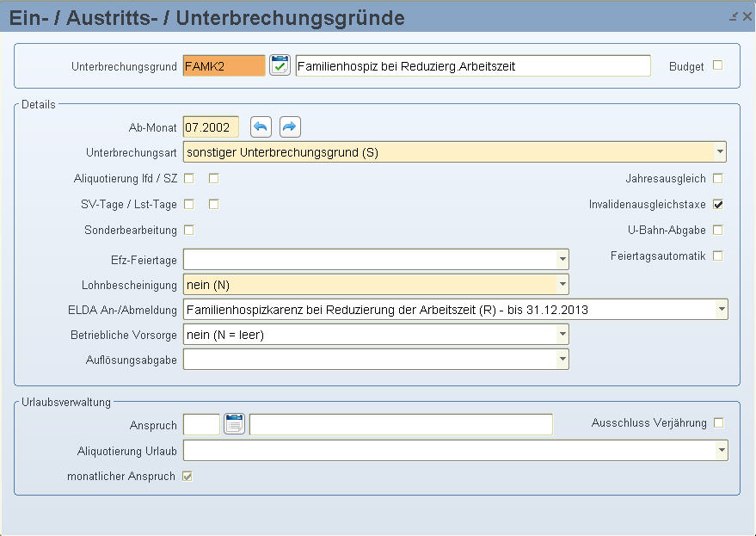Screen dimensions: 756x536
Task: Click the FAMK2 Unterbrechungsgrund code field
Action: [x=224, y=65]
